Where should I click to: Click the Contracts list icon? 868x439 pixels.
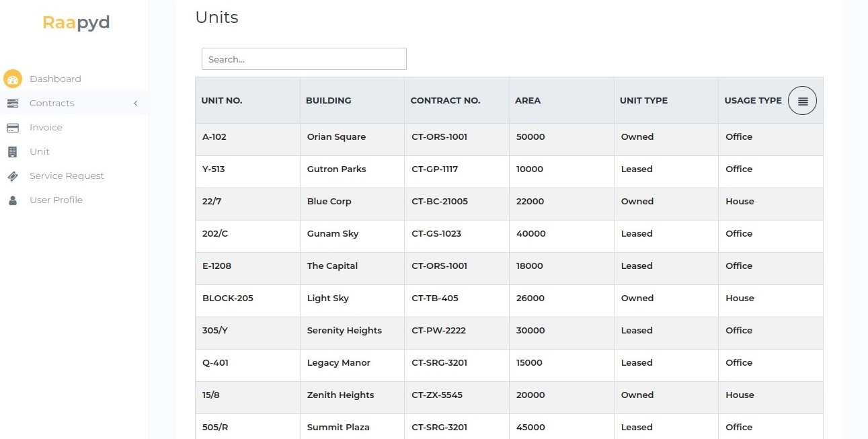(12, 103)
